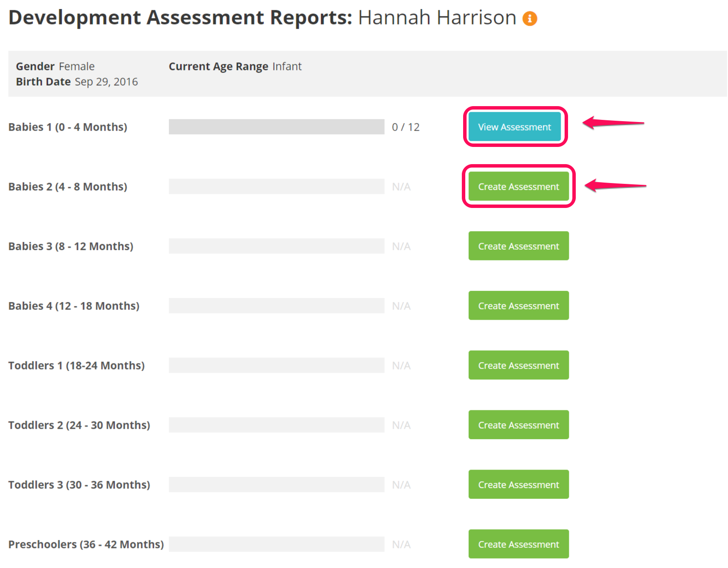Create Assessment for Babies 3 (8-12 Months)
This screenshot has width=728, height=568.
pos(518,246)
